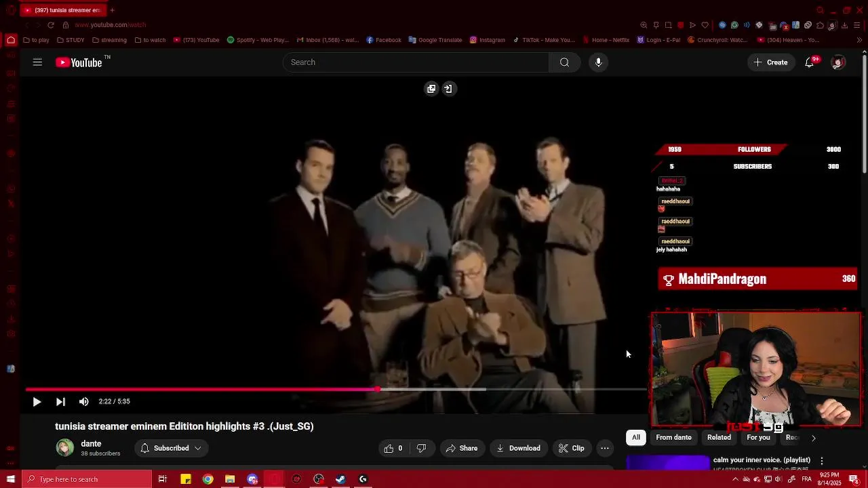Create a Clip of the video

571,448
